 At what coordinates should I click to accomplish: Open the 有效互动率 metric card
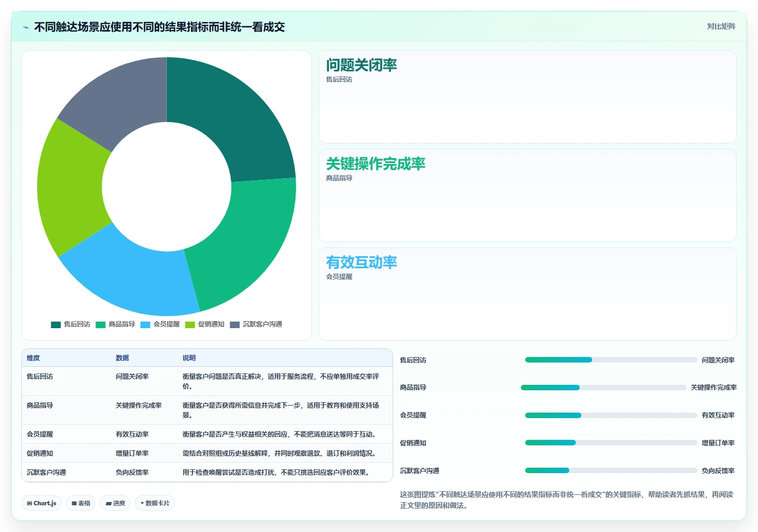[x=527, y=294]
